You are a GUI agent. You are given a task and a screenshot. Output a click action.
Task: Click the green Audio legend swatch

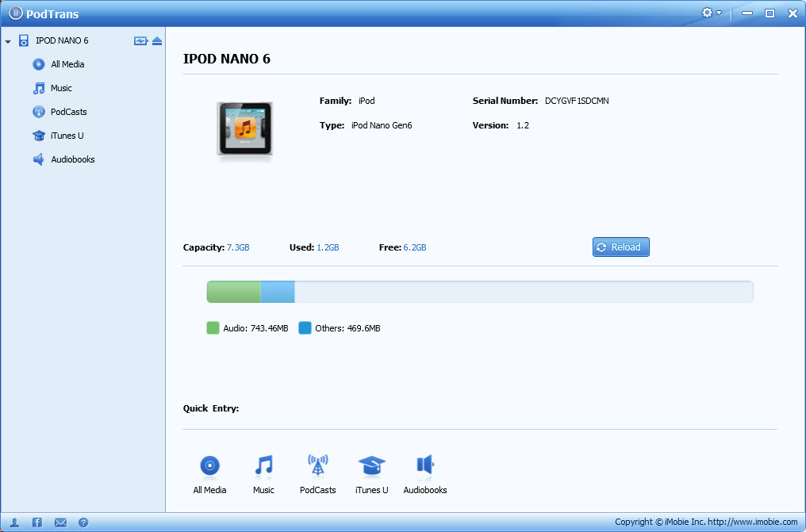coord(213,328)
